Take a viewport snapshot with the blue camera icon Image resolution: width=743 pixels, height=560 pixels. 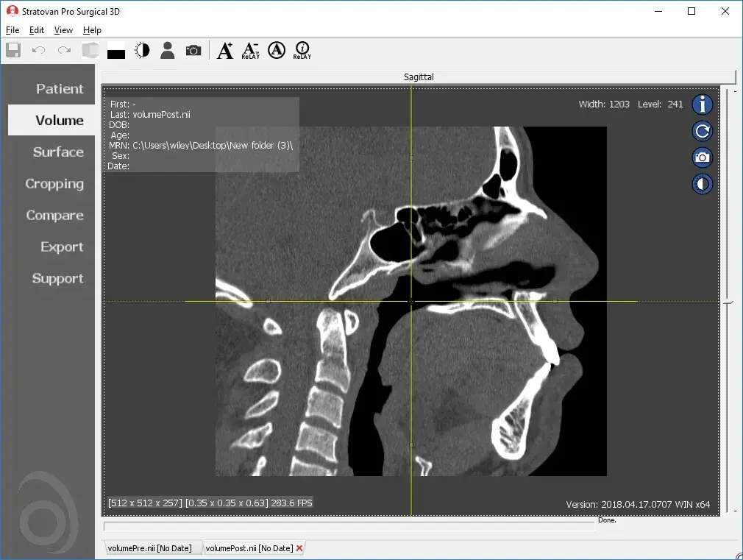[x=702, y=157]
